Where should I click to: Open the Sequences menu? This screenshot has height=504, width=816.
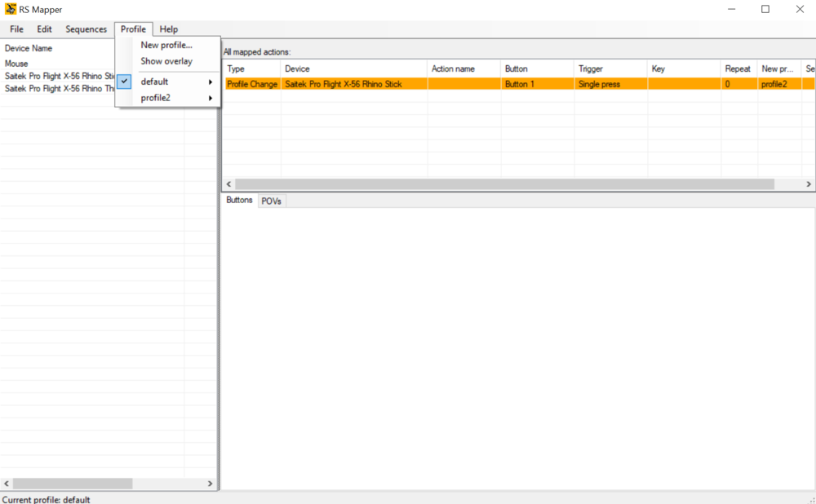coord(86,29)
